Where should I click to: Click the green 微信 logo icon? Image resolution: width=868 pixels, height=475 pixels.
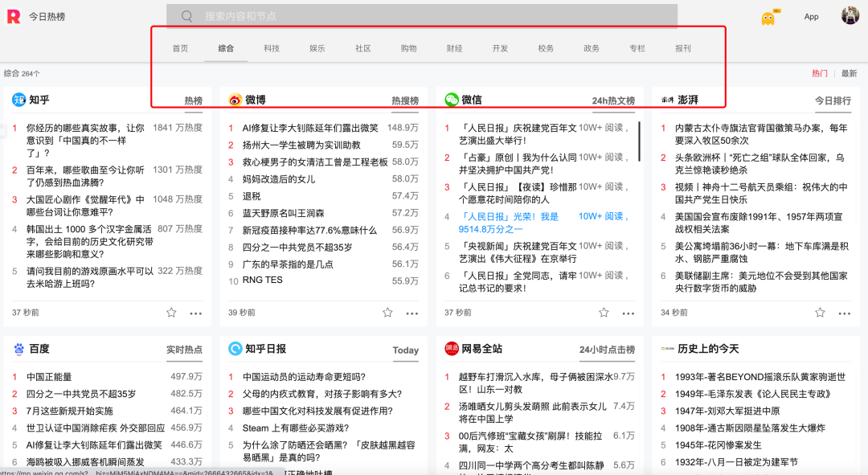click(452, 100)
